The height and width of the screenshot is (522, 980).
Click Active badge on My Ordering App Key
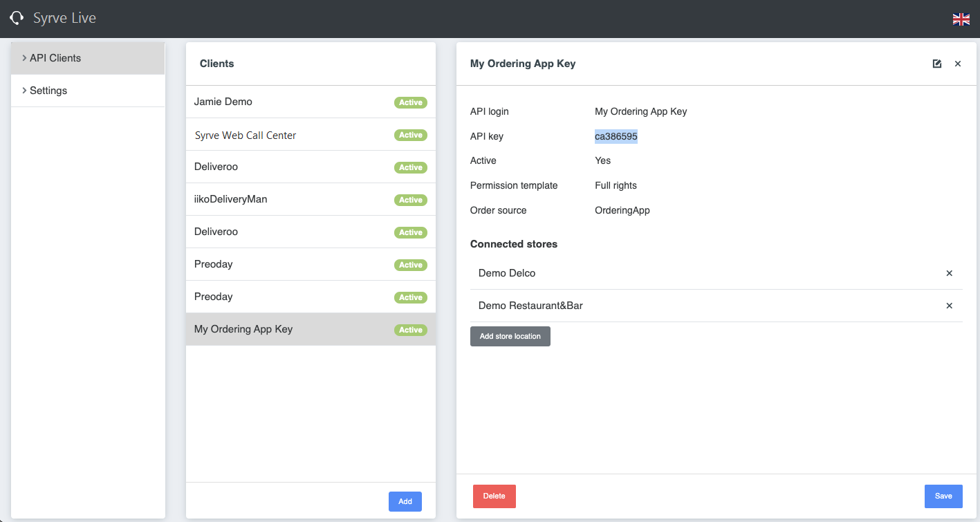(410, 330)
